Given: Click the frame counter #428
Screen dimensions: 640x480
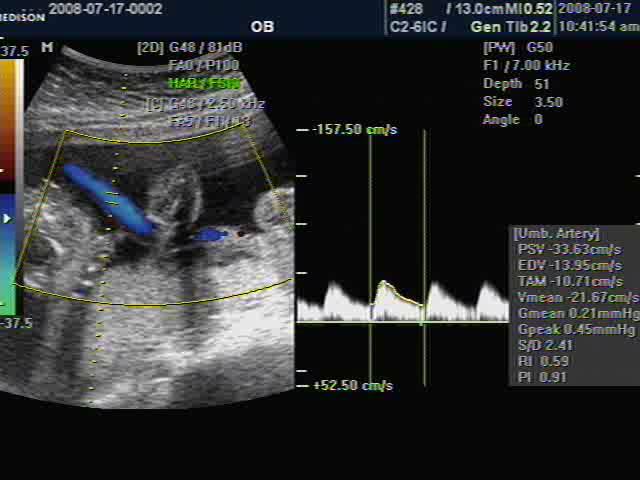Looking at the screenshot, I should 406,9.
